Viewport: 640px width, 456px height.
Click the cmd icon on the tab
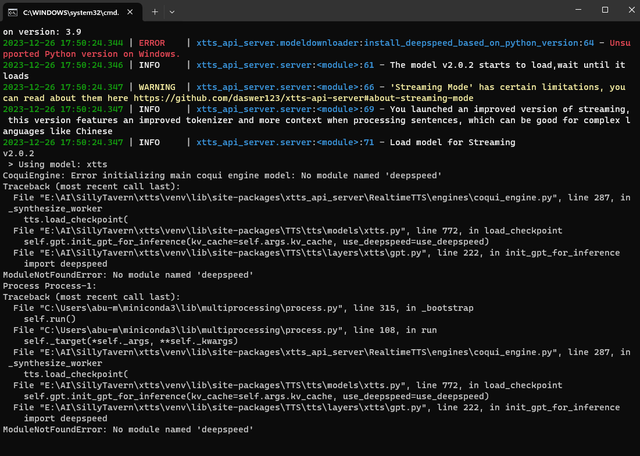click(x=13, y=13)
